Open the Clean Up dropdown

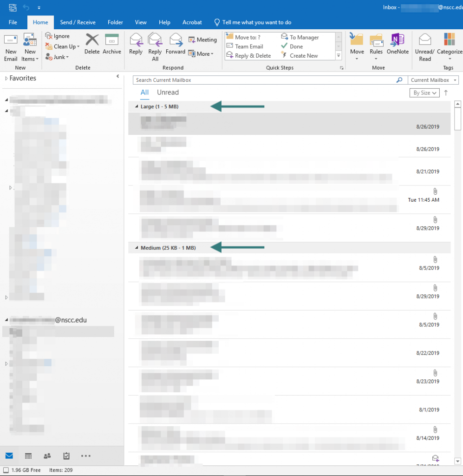[x=63, y=46]
